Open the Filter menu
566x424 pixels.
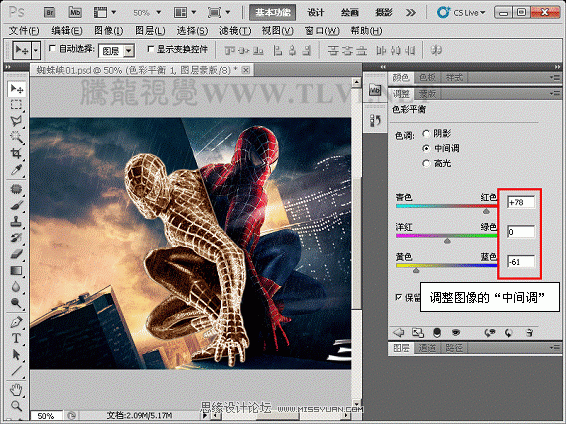(235, 31)
